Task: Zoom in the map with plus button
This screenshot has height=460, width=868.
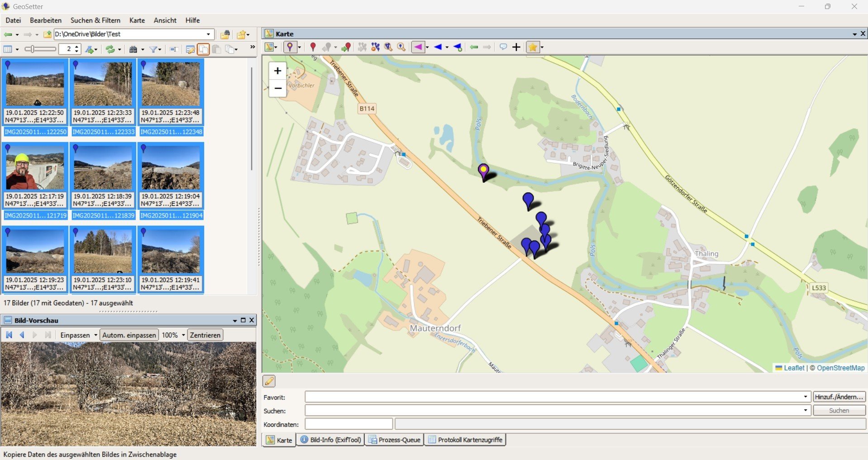Action: [277, 71]
